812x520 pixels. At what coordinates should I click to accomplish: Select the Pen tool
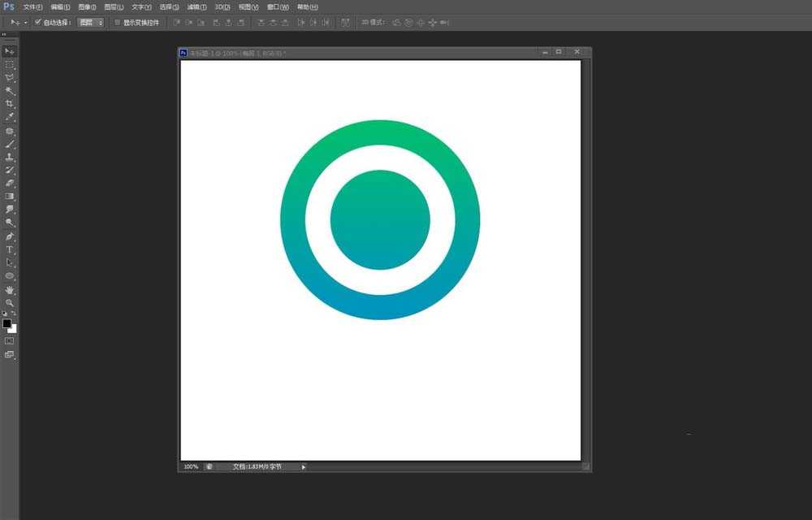[x=9, y=234]
